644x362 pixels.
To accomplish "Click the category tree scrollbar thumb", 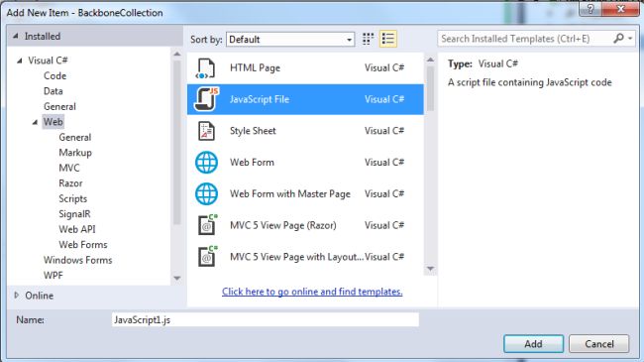I will pyautogui.click(x=177, y=143).
